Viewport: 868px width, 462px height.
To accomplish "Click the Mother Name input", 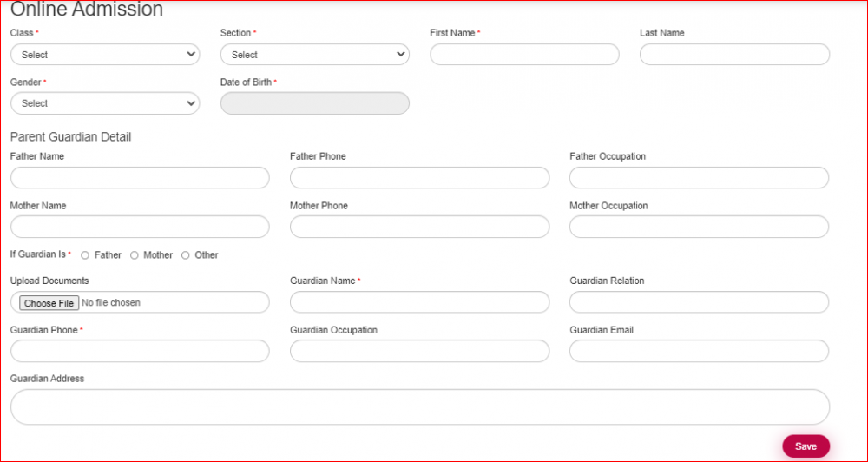I will pos(140,227).
